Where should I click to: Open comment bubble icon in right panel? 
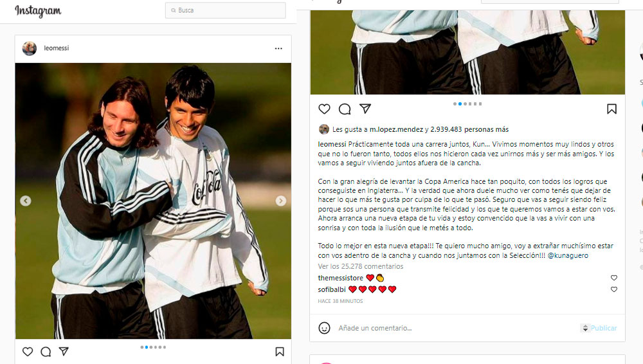click(x=345, y=109)
